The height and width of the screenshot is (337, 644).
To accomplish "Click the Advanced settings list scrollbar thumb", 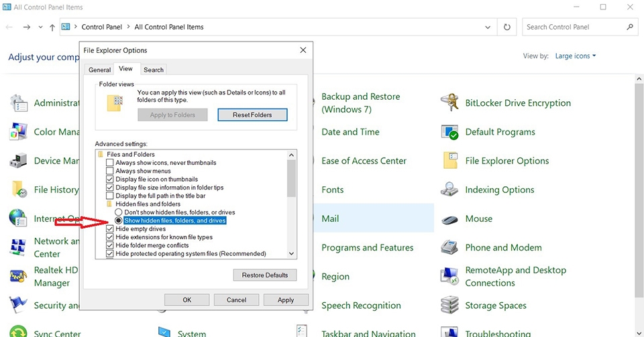I will [x=291, y=178].
